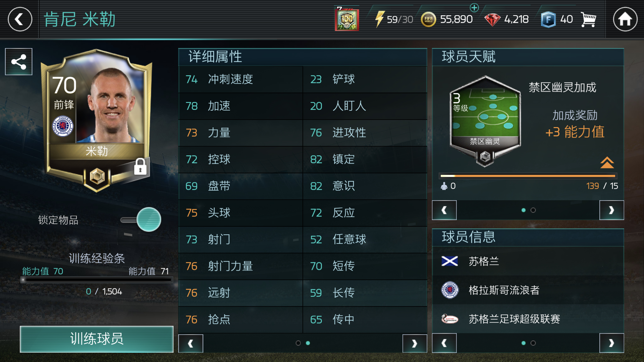Tap the lightning energy icon

[x=379, y=19]
